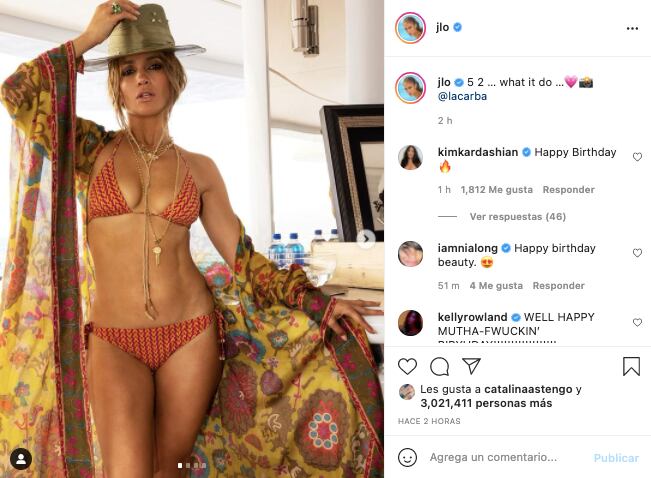View the 3,021,411 personas más likes list
This screenshot has height=478, width=651.
[486, 403]
